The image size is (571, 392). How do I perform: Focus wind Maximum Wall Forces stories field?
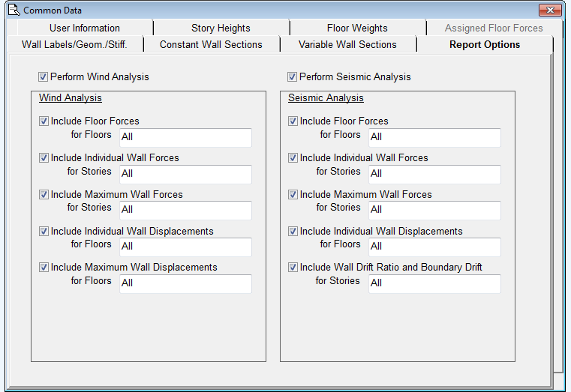(185, 210)
